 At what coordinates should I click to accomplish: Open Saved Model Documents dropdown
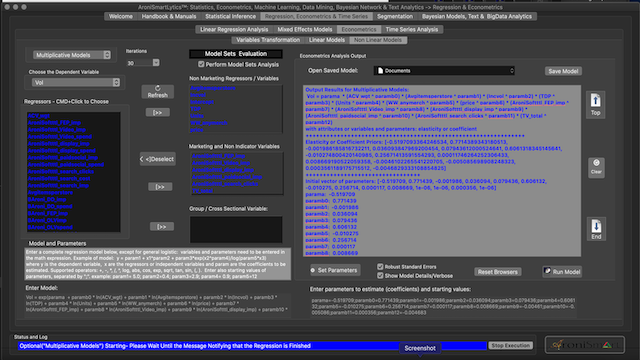click(x=444, y=71)
